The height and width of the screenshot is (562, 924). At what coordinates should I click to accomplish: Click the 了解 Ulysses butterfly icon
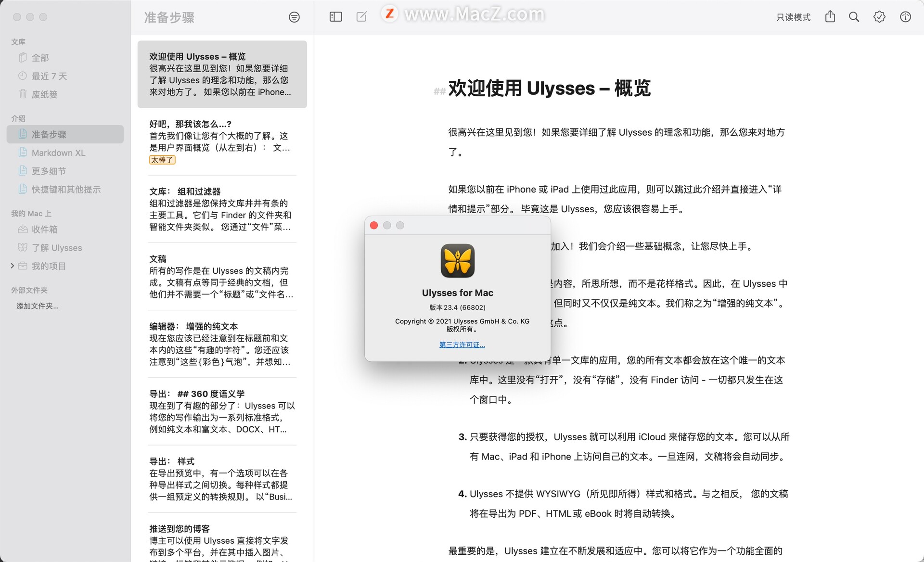pos(23,247)
